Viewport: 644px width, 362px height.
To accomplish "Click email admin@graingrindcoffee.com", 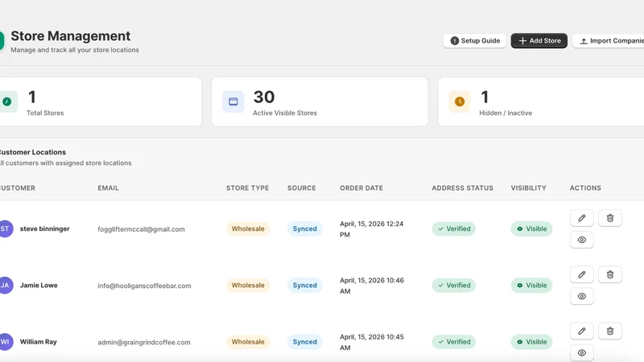I will (144, 343).
